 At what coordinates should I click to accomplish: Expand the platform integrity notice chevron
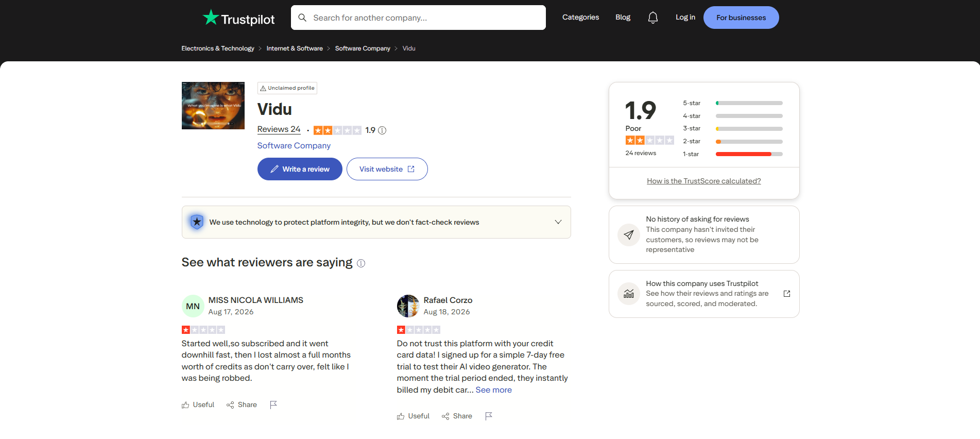pos(558,222)
